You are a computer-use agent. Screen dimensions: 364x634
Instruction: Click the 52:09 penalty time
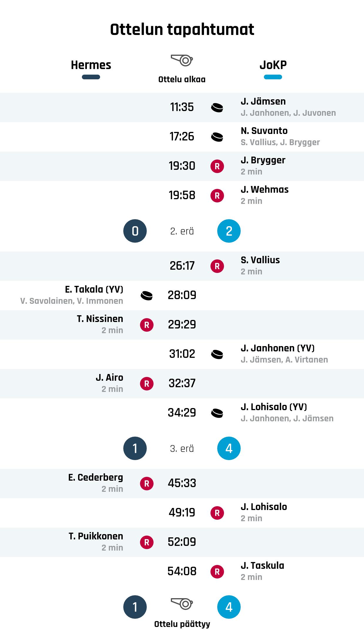[182, 542]
